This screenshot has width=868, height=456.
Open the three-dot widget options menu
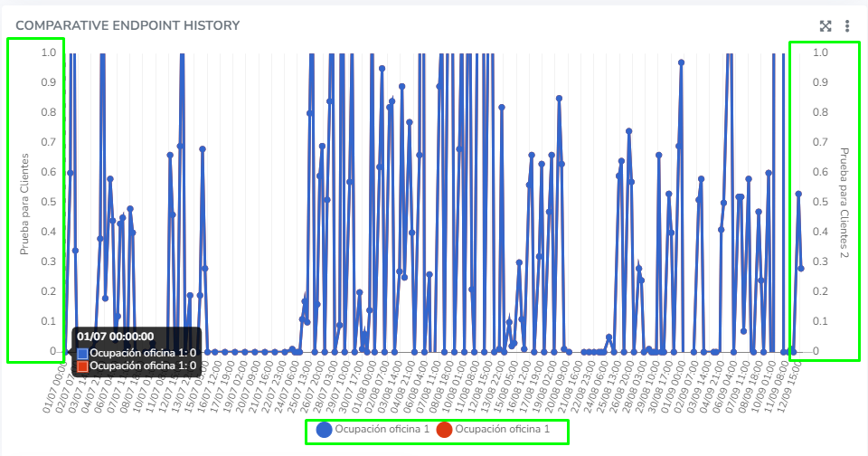click(x=847, y=26)
